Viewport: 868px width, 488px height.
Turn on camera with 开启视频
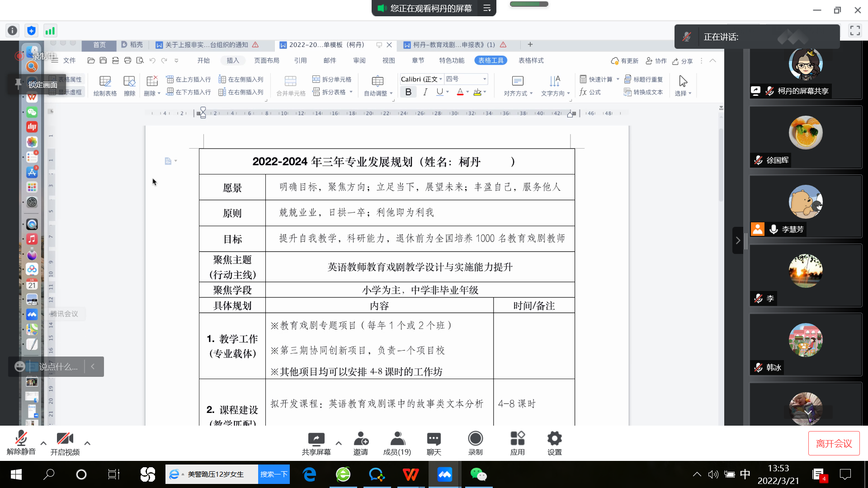tap(65, 443)
